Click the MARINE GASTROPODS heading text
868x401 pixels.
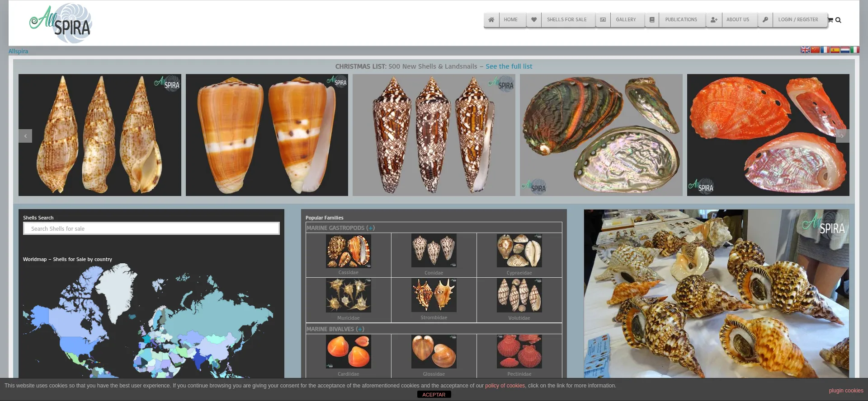335,228
